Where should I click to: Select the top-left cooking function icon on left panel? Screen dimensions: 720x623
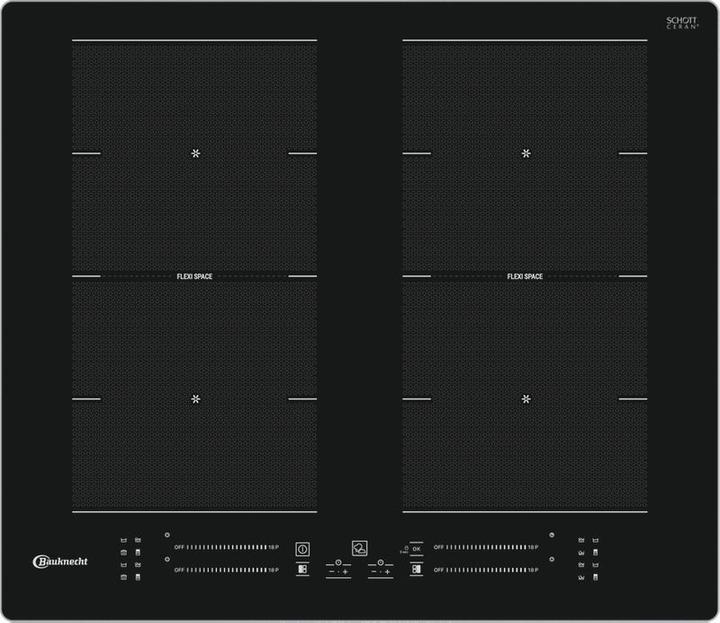coord(123,540)
